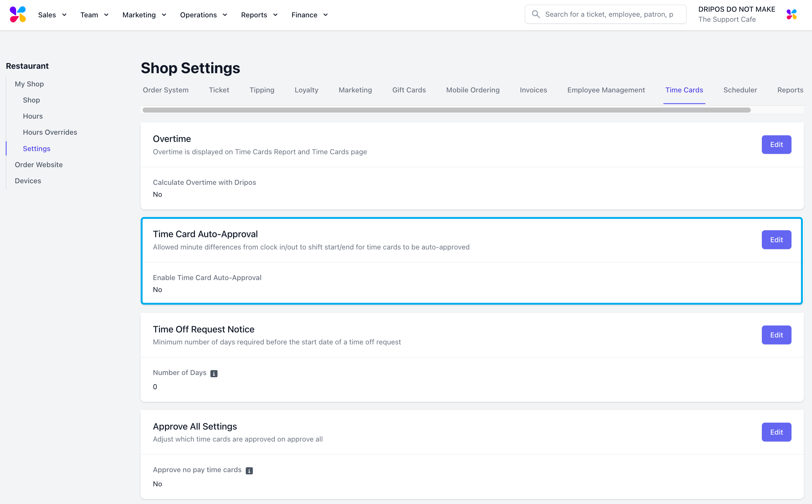This screenshot has width=812, height=504.
Task: Expand the Sales dropdown menu
Action: [52, 15]
